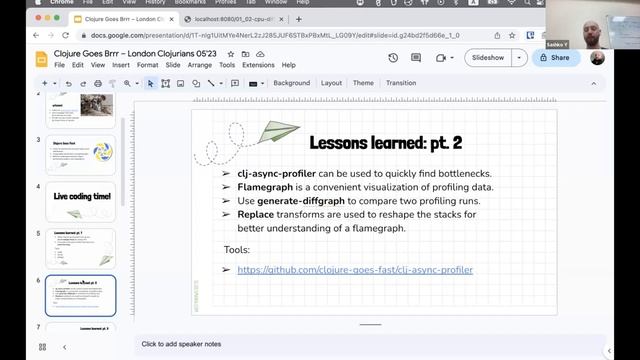Open the Tools menu
This screenshot has width=640, height=360.
pos(227,65)
